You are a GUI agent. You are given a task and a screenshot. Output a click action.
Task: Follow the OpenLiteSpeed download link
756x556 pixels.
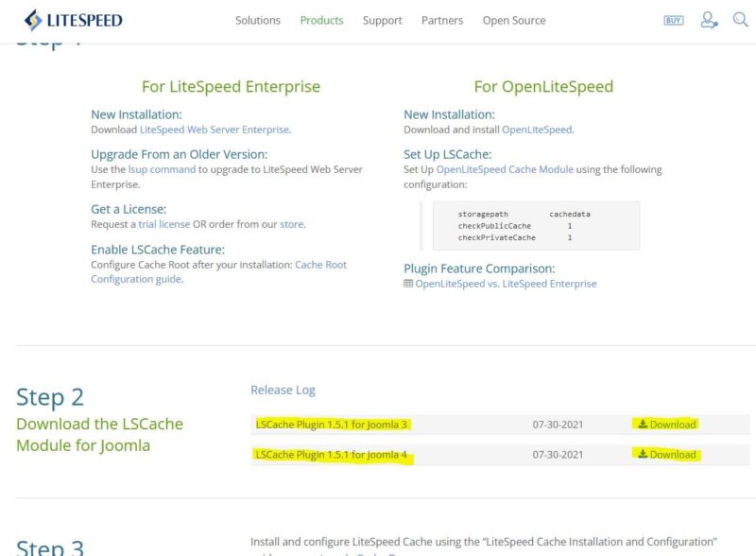click(537, 130)
